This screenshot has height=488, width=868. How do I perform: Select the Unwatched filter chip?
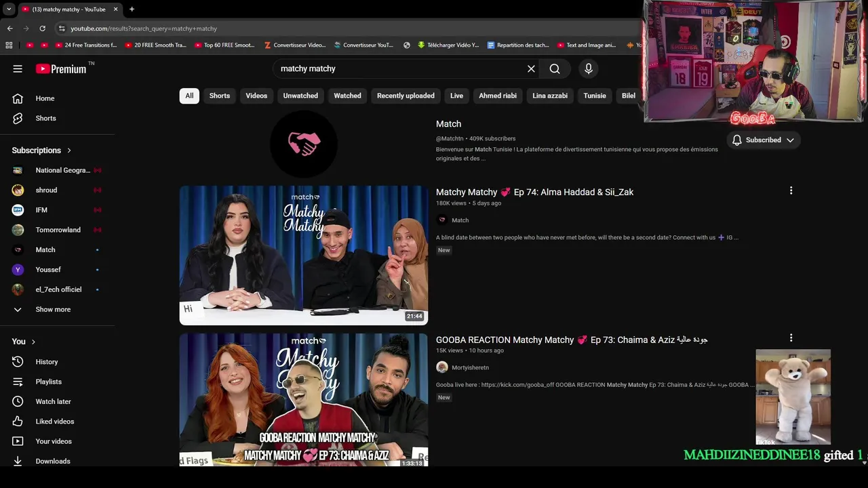(300, 96)
